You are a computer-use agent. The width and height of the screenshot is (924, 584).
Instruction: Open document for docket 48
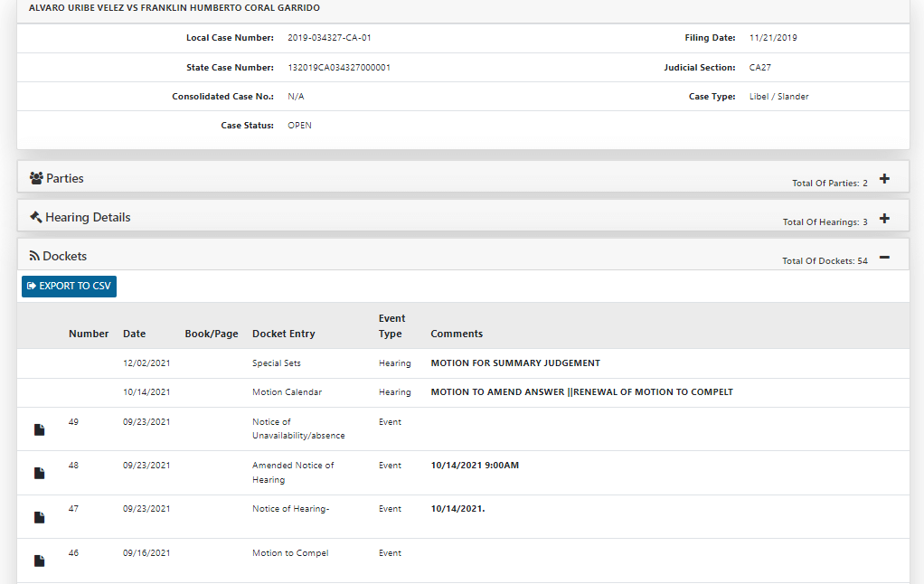(40, 473)
